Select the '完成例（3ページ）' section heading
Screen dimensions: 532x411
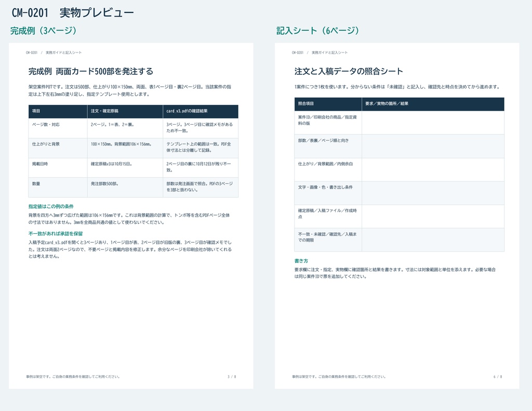44,31
